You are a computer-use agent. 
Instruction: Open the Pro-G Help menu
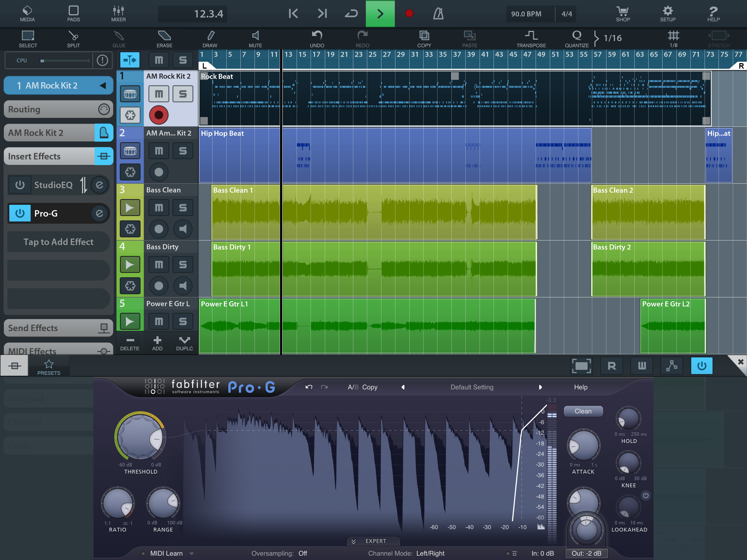pos(580,387)
